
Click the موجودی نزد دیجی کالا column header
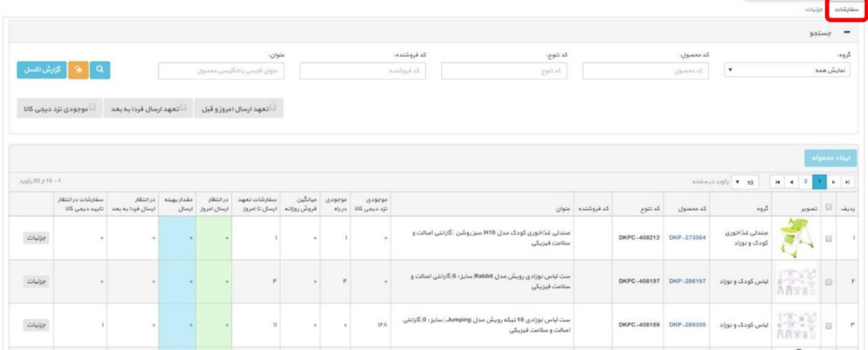point(371,204)
